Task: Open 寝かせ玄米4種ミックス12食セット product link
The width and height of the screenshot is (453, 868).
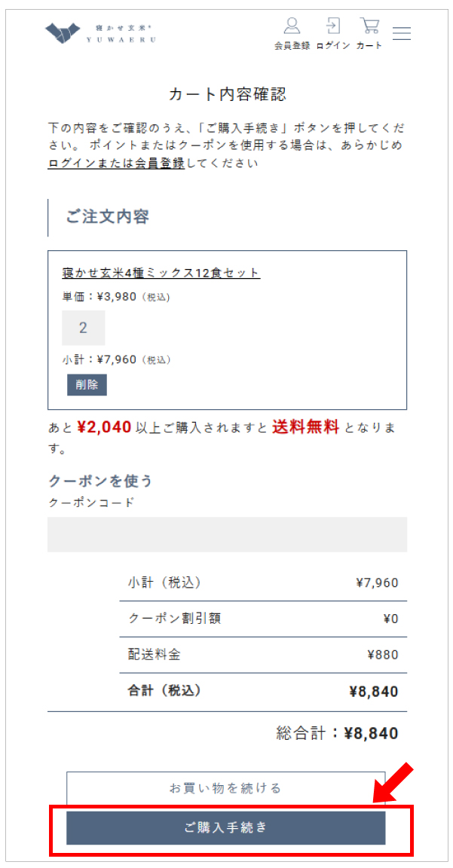Action: [161, 273]
